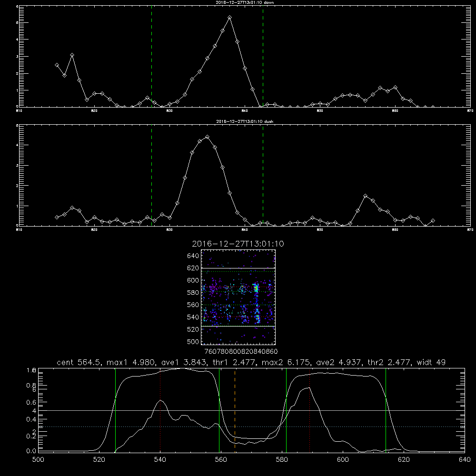Click the dusk plot title text
Viewport: 476px width, 476px height.
tap(245, 121)
